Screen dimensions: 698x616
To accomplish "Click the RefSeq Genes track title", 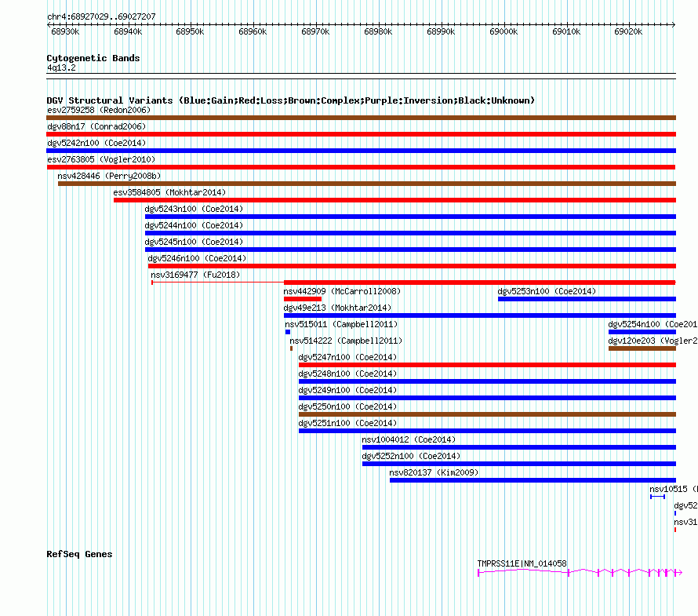I will [x=79, y=554].
